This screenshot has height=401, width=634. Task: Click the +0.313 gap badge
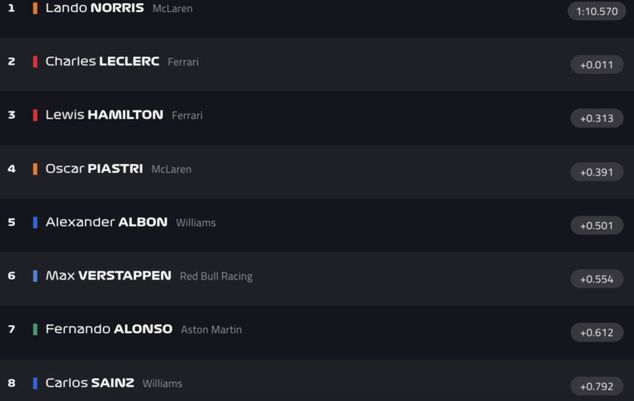coord(597,118)
